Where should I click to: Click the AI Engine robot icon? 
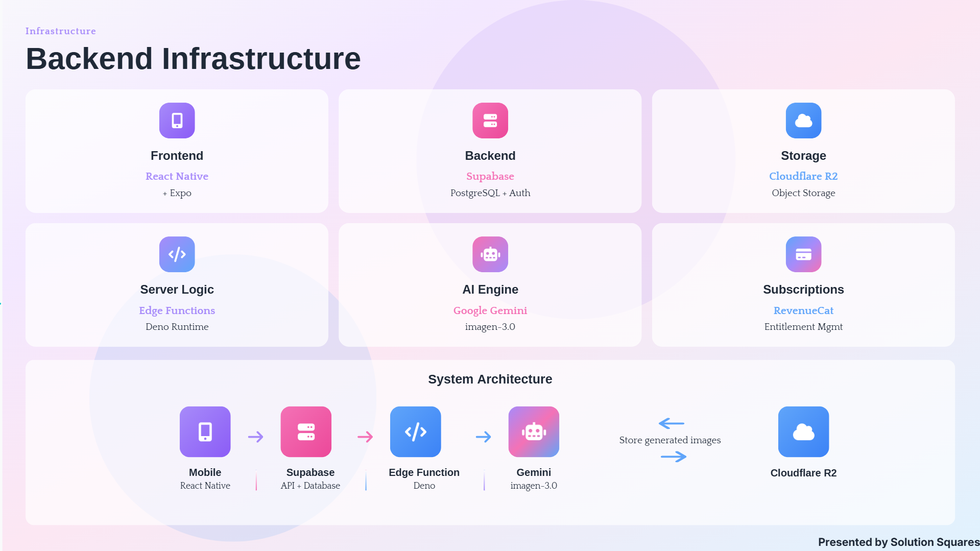(x=490, y=254)
